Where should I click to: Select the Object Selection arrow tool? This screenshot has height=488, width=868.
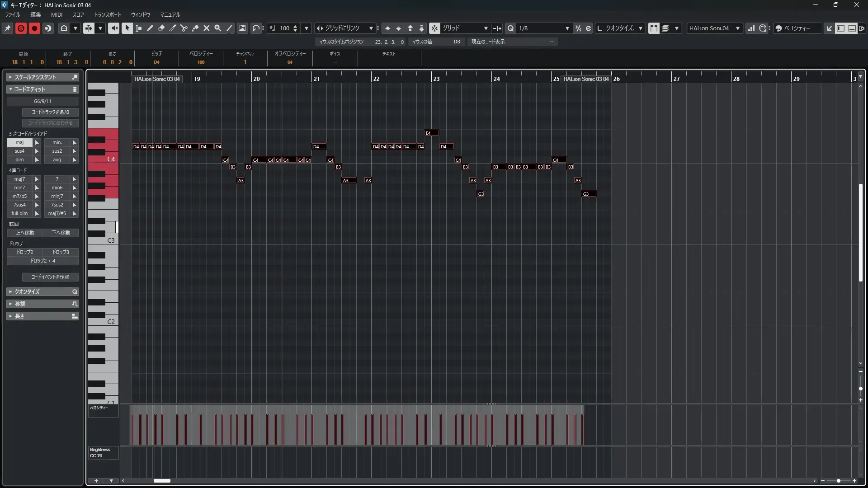pos(127,28)
